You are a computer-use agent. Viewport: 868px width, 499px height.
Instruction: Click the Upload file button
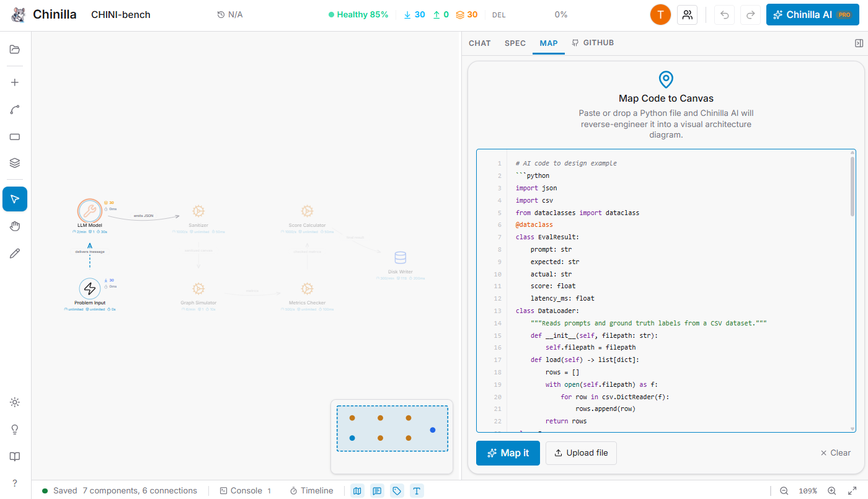tap(581, 453)
